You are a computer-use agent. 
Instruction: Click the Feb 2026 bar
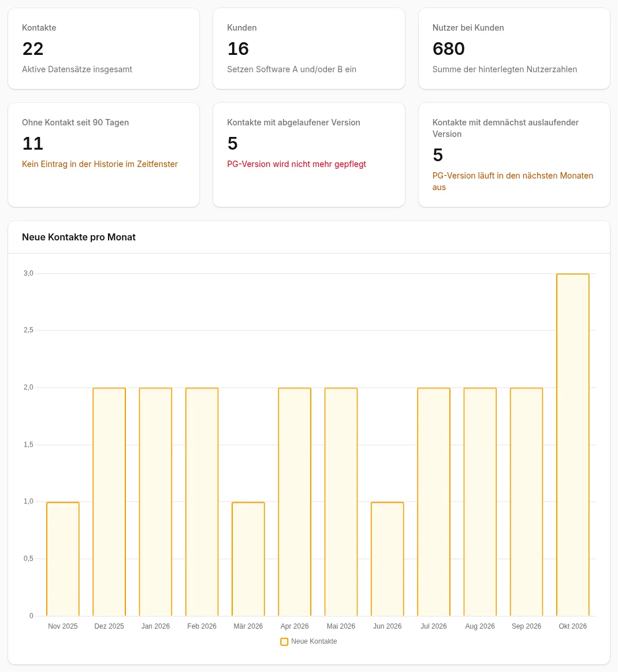[202, 502]
